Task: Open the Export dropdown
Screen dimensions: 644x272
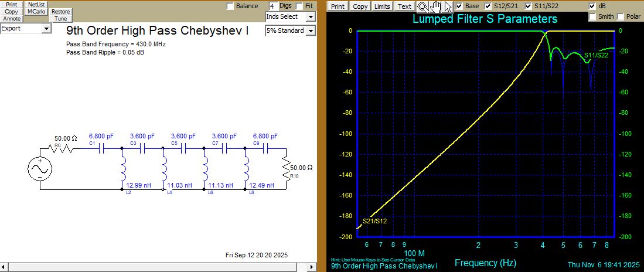Action: pos(26,28)
